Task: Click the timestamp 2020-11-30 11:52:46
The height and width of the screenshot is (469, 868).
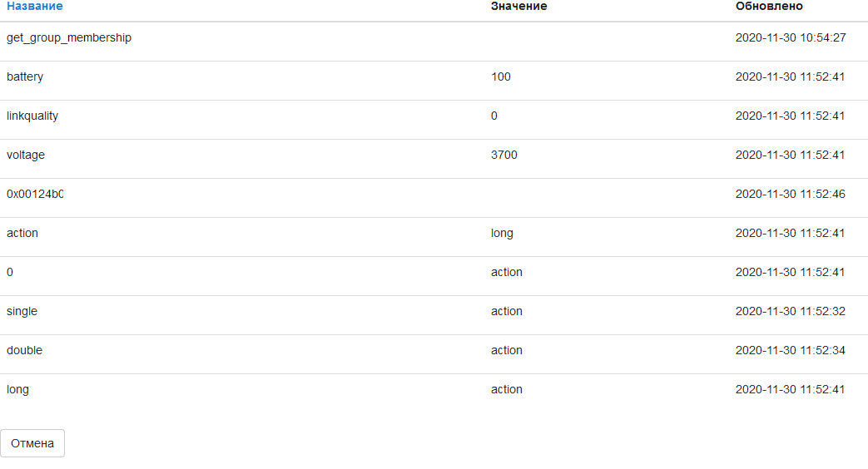Action: tap(791, 195)
